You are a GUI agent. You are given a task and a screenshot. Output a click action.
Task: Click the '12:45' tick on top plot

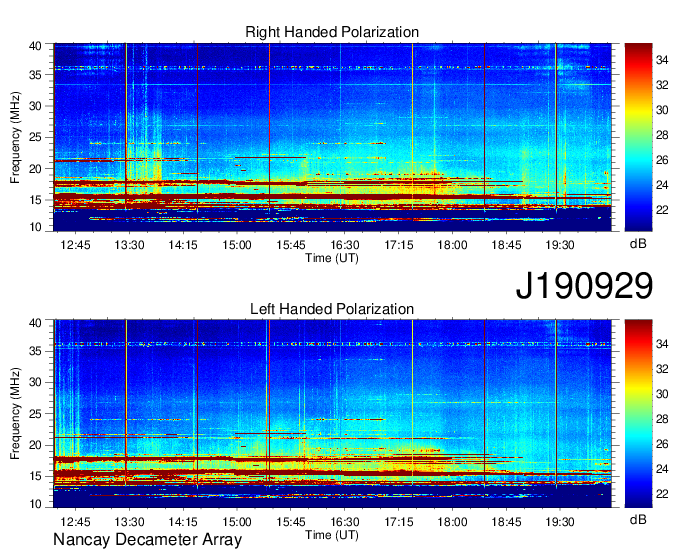[x=75, y=245]
